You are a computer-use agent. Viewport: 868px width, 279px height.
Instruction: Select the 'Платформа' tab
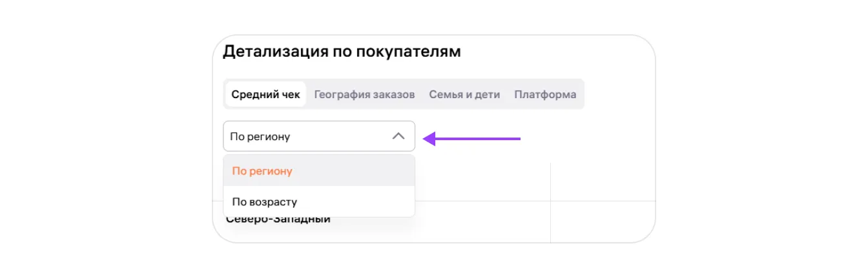click(x=545, y=94)
